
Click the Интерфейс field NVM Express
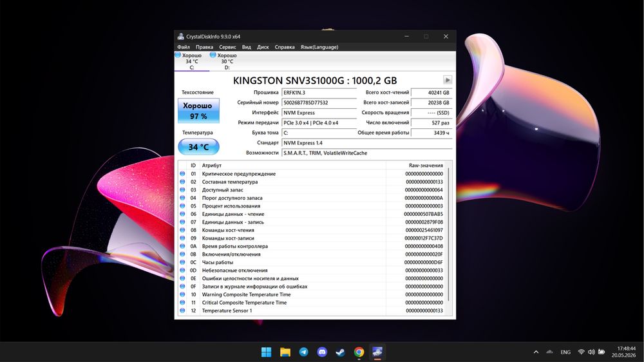tap(319, 113)
